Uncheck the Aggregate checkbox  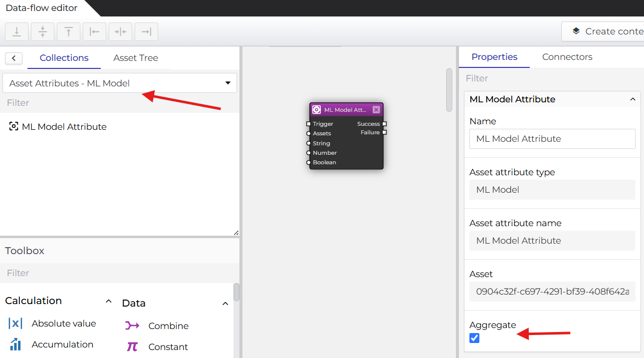[474, 339]
